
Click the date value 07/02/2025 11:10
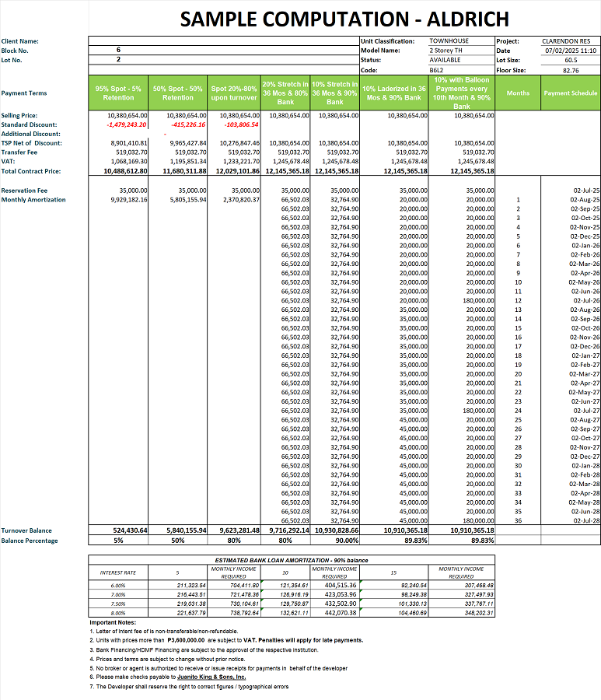click(x=571, y=50)
